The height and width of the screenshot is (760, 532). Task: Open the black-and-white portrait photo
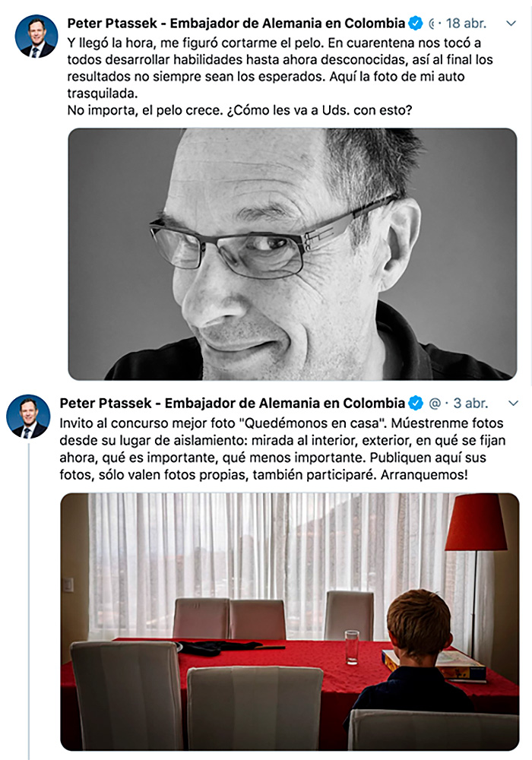pyautogui.click(x=292, y=254)
